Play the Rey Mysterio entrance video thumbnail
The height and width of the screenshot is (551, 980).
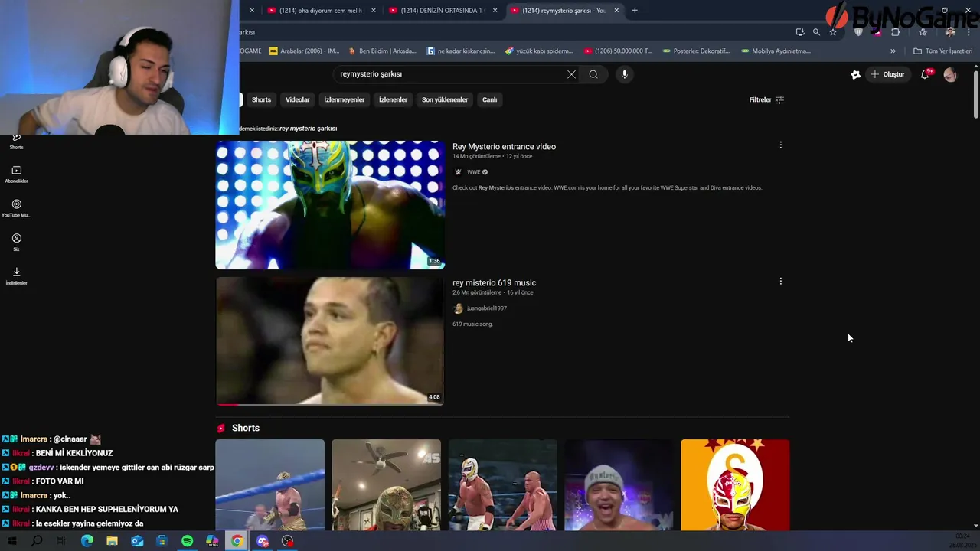pyautogui.click(x=330, y=204)
